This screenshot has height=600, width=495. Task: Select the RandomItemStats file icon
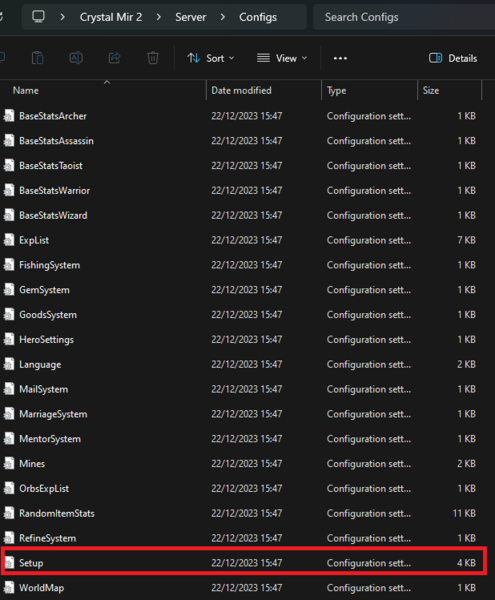9,514
